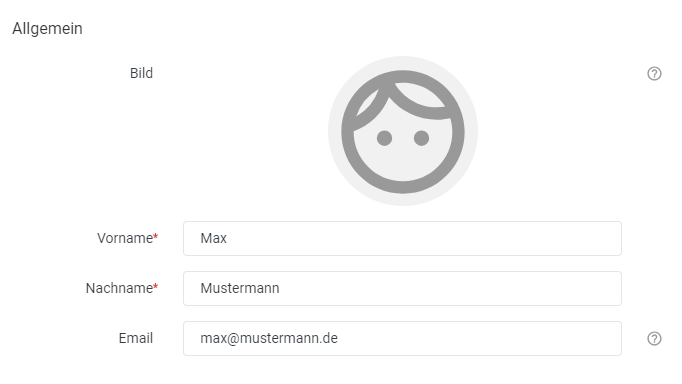Click the Allgemein section heading
This screenshot has width=682, height=384.
click(x=47, y=29)
